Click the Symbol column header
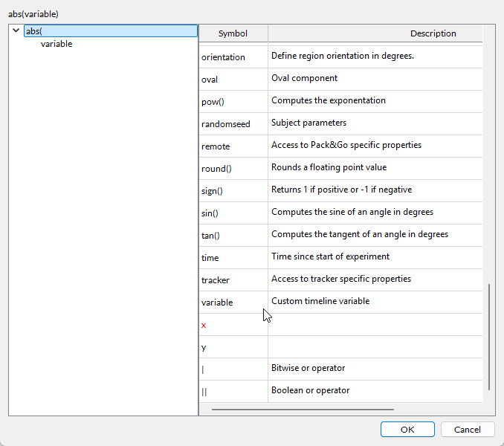The width and height of the screenshot is (504, 446). [233, 33]
